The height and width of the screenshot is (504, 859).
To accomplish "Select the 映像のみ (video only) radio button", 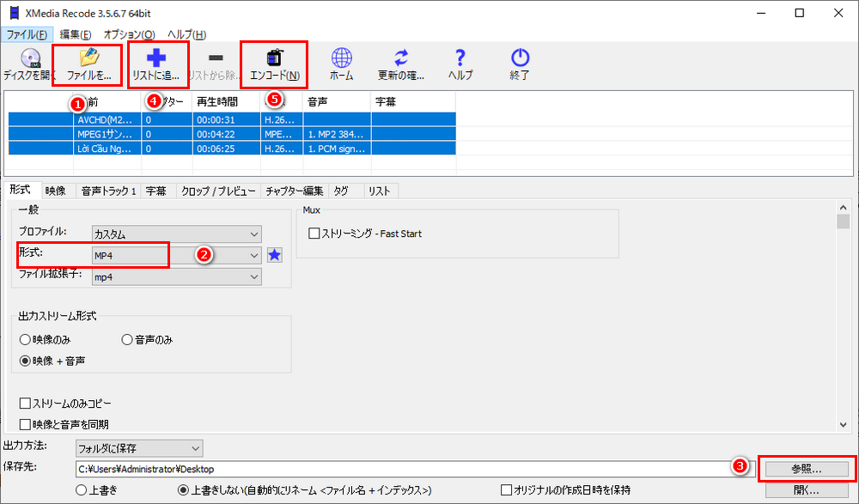I will click(x=25, y=340).
